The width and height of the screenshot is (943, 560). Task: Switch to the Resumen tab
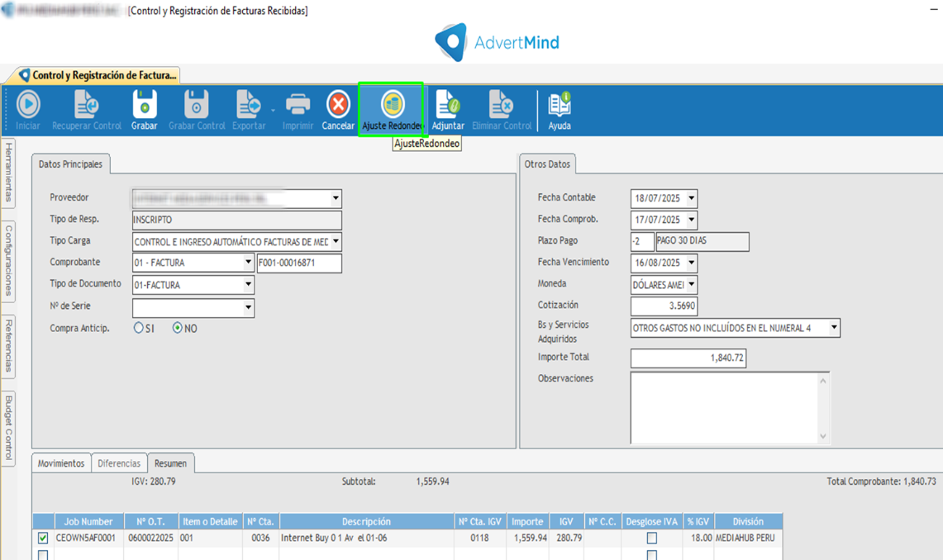(x=171, y=463)
